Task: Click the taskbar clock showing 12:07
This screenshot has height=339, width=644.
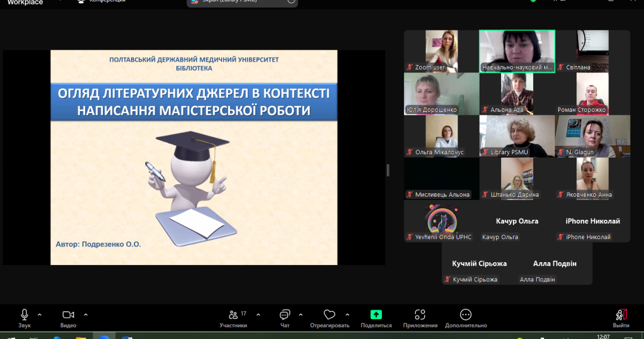Action: pos(603,337)
